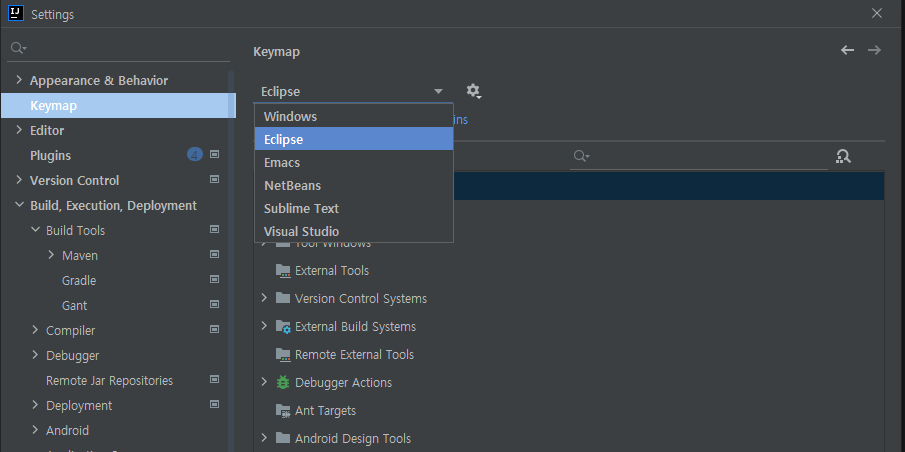
Task: Select Emacs keymap from the list
Action: coord(354,162)
